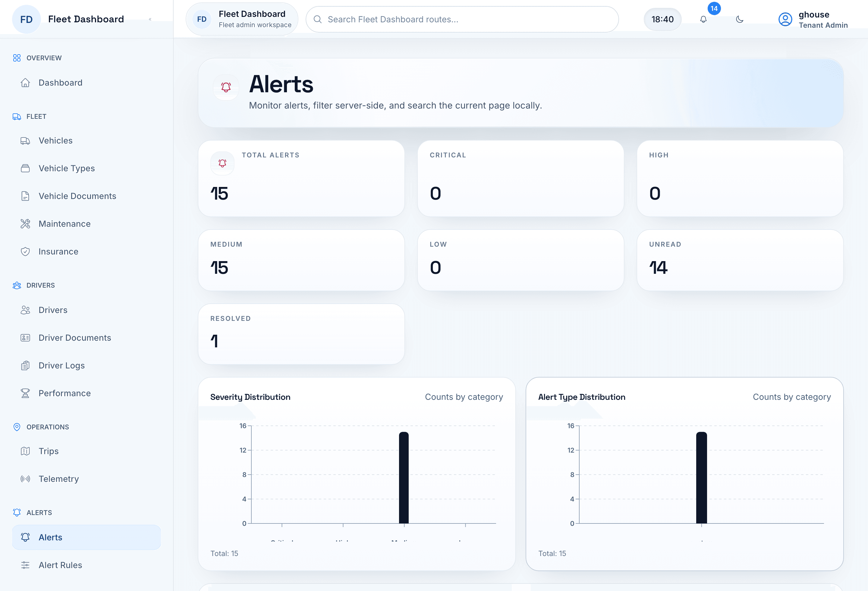Select the High severity card
This screenshot has width=868, height=591.
click(740, 179)
